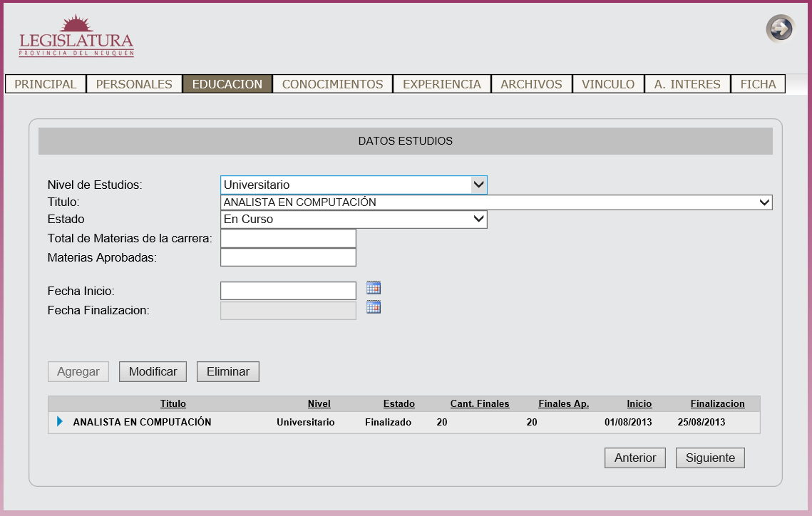Open the CONOCIMIENTOS tab

332,84
